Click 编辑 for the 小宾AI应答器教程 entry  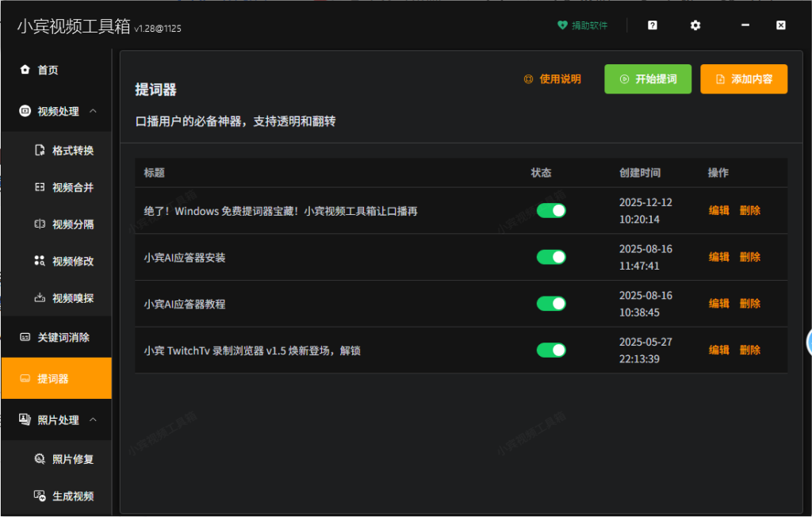coord(718,303)
